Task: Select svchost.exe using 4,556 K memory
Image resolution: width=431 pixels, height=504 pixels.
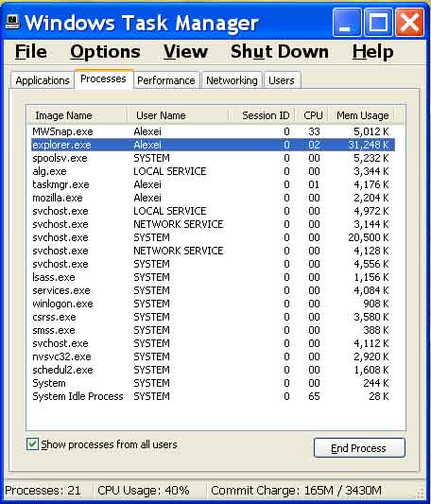Action: tap(213, 264)
